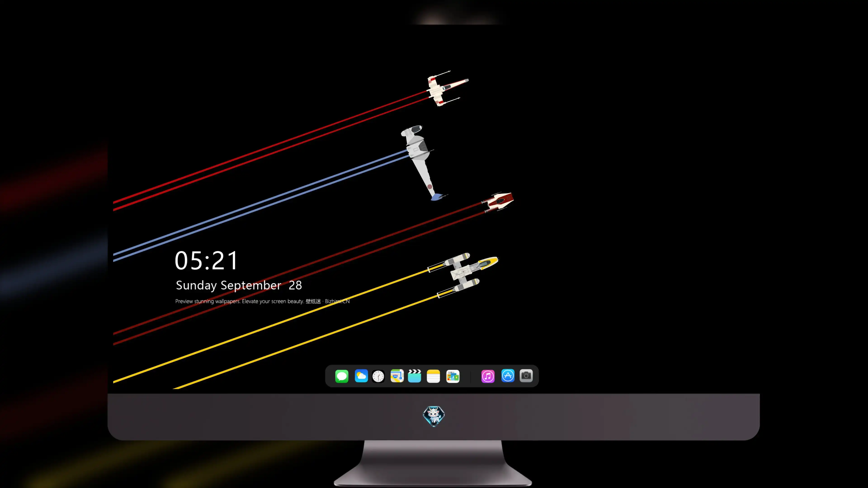Open the App Store from the dock
The image size is (868, 488).
(x=508, y=376)
